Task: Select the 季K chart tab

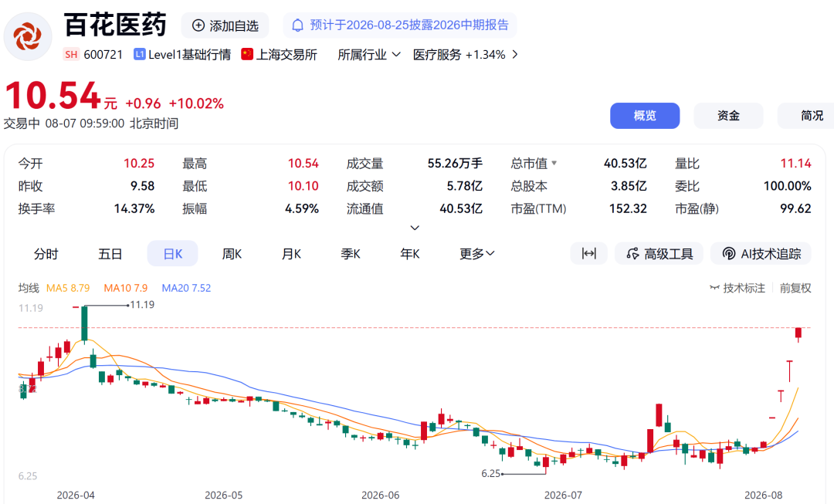Action: 351,254
